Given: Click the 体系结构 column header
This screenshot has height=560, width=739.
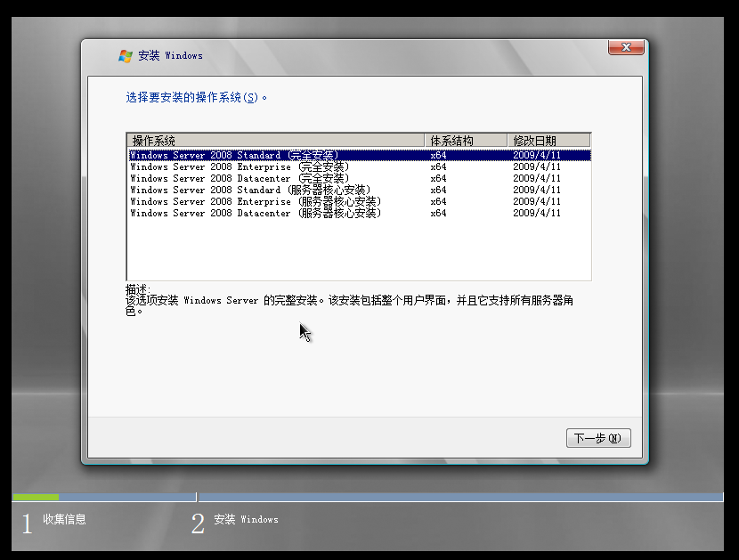Looking at the screenshot, I should 466,141.
